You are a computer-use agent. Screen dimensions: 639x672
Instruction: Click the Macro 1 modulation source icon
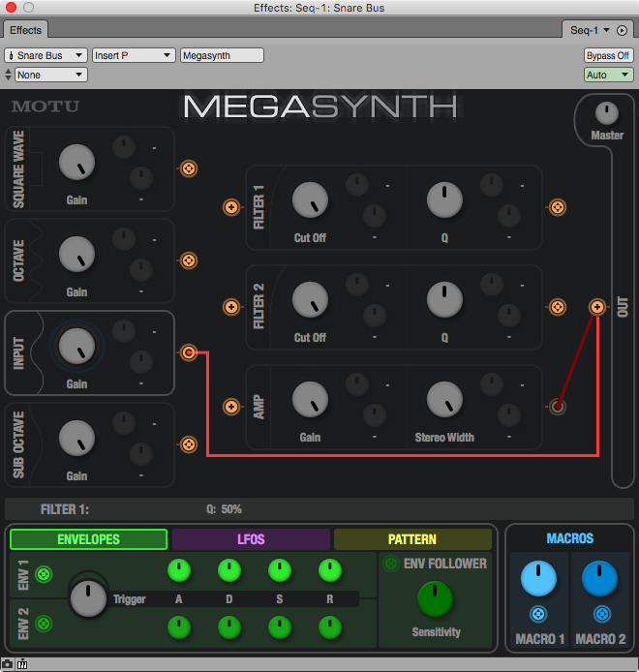tap(538, 614)
